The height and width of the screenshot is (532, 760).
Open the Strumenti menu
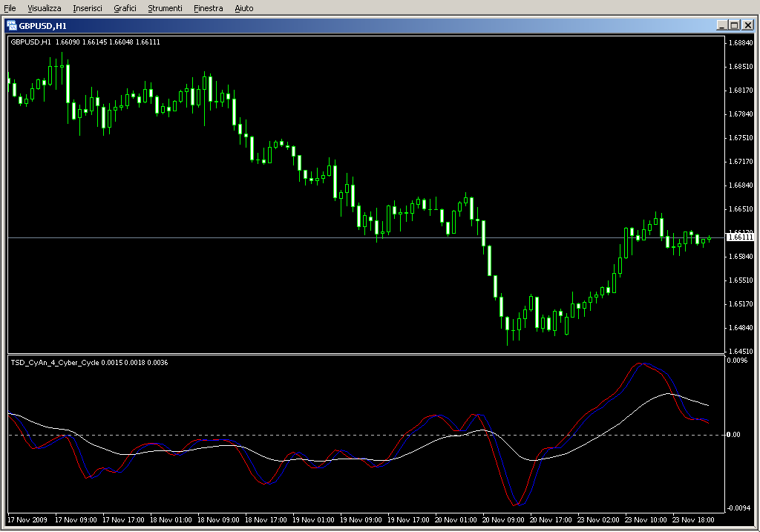(165, 8)
